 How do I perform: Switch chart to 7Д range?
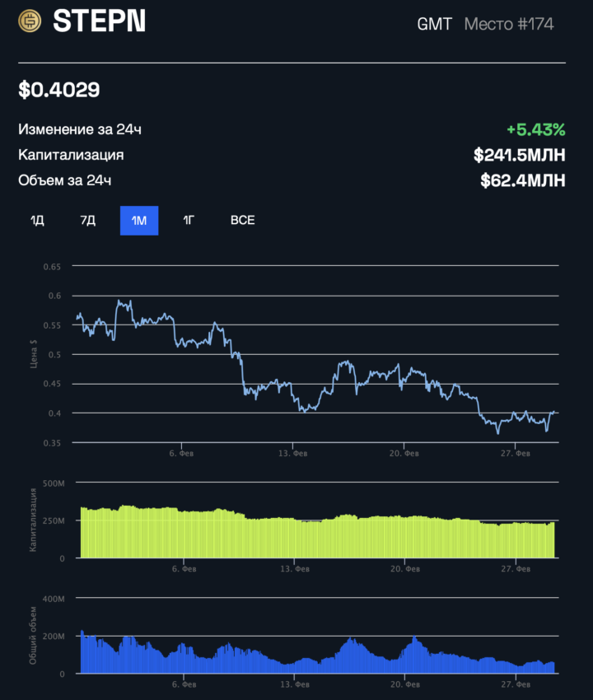click(87, 220)
